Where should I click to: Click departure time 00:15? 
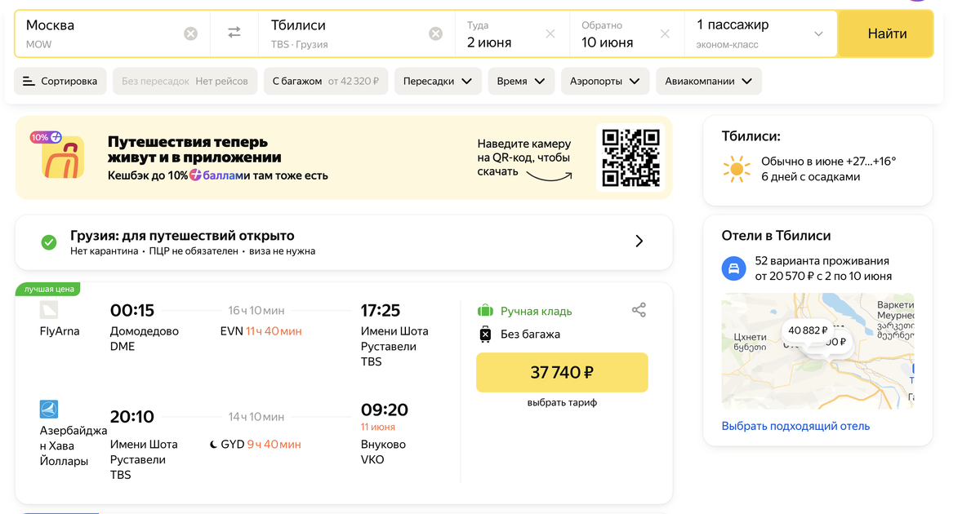[x=132, y=310]
